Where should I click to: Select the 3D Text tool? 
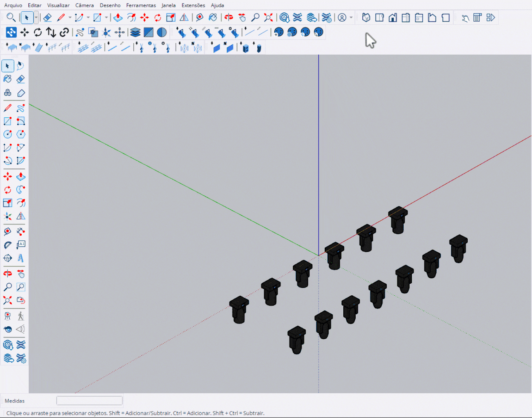pyautogui.click(x=21, y=258)
